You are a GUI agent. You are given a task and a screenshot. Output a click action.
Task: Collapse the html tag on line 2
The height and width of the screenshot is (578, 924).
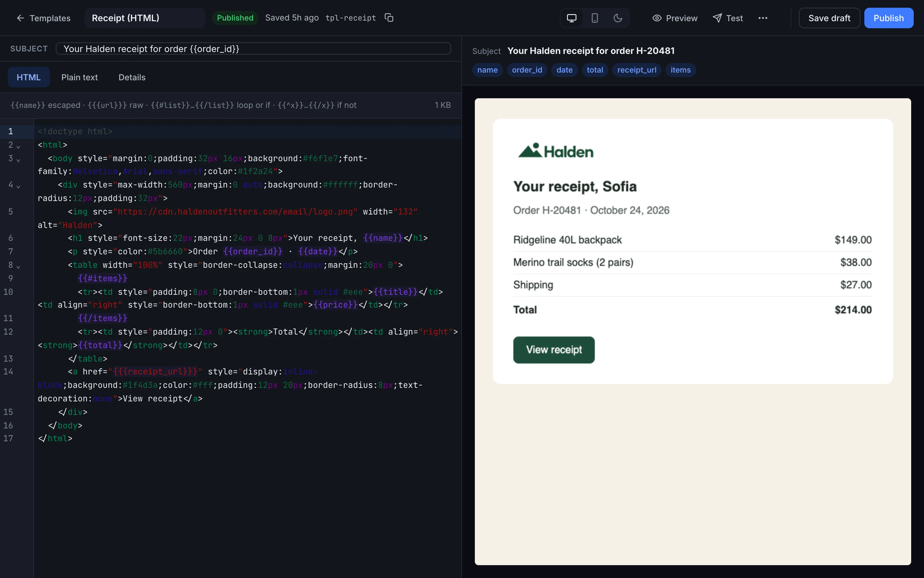coord(18,146)
